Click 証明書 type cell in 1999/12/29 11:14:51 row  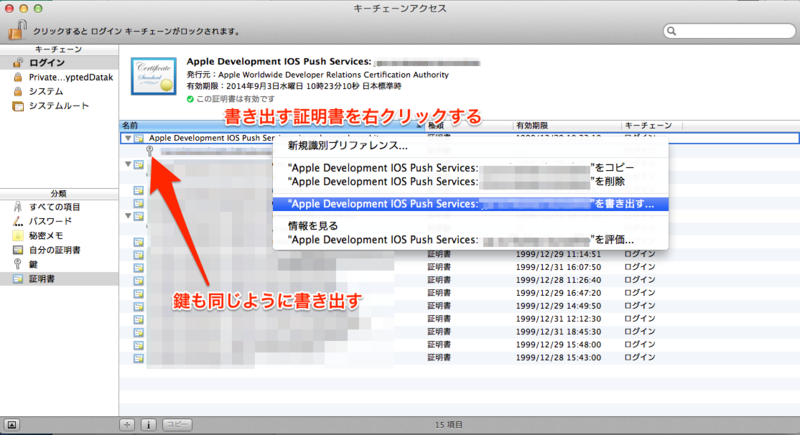pyautogui.click(x=439, y=254)
